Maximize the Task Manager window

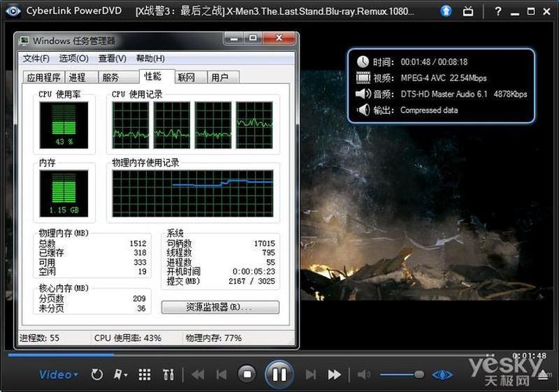coord(253,38)
